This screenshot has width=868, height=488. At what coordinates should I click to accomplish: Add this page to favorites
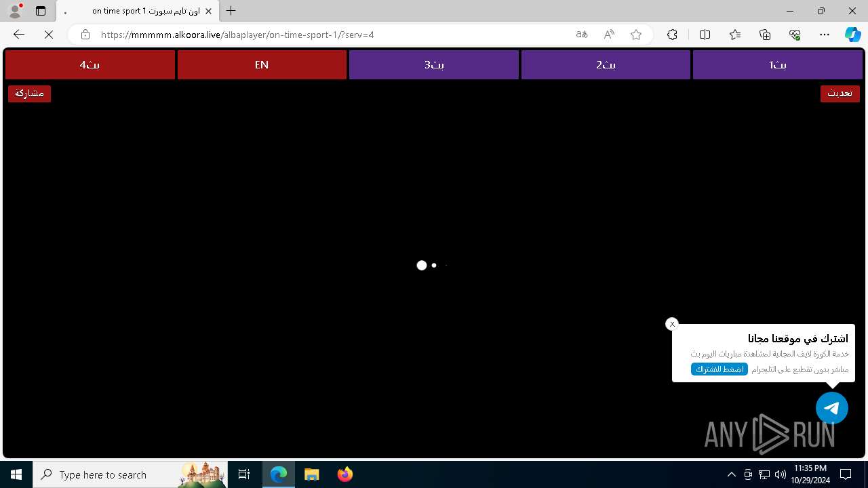click(x=636, y=35)
